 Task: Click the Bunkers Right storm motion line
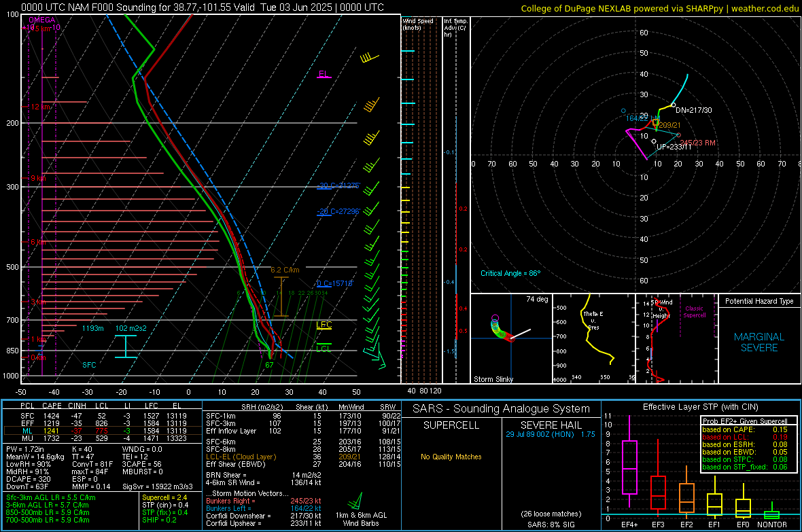(x=264, y=501)
